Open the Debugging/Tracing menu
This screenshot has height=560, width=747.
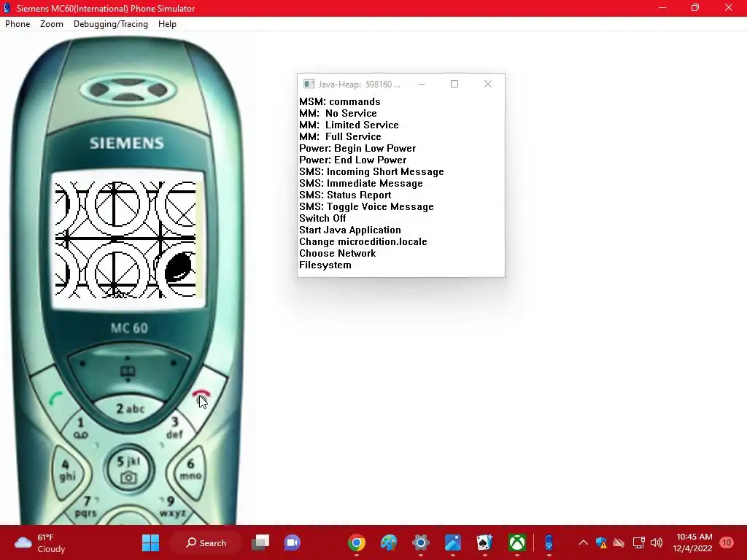pos(111,24)
